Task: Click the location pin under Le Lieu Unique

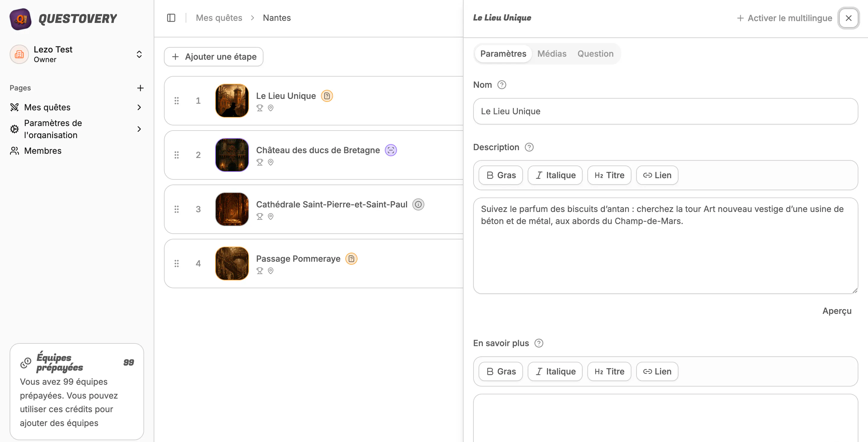Action: [271, 108]
